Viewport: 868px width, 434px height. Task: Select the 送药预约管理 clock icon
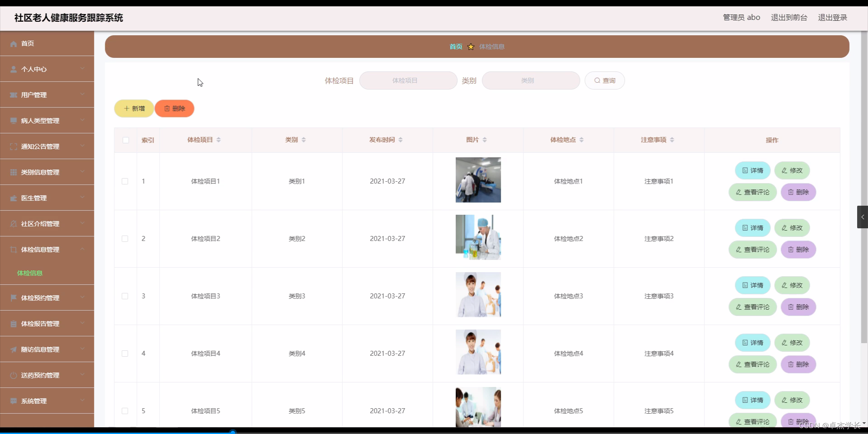13,375
